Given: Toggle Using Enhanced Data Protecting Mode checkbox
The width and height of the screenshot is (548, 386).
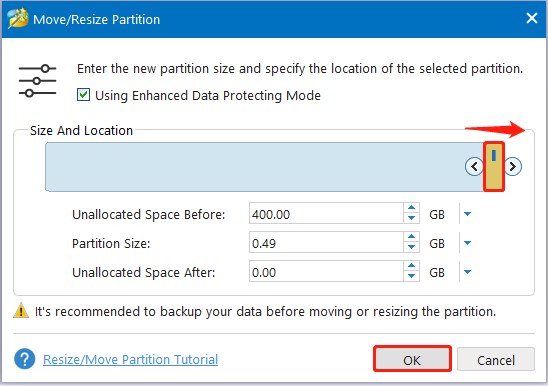Looking at the screenshot, I should coord(83,95).
